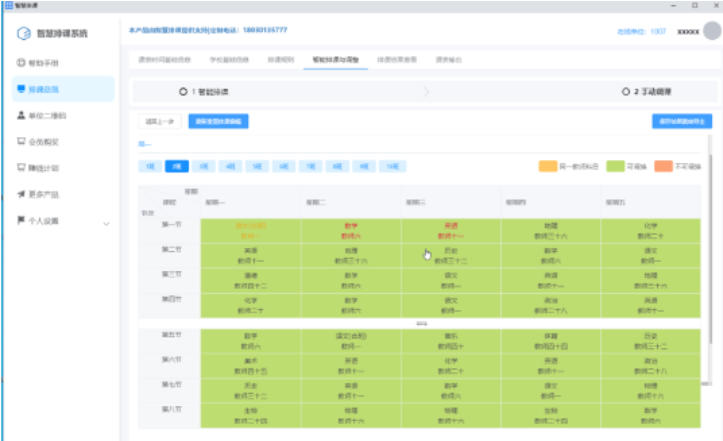Image resolution: width=723 pixels, height=441 pixels.
Task: Open the 排课规则 tab
Action: (x=282, y=60)
